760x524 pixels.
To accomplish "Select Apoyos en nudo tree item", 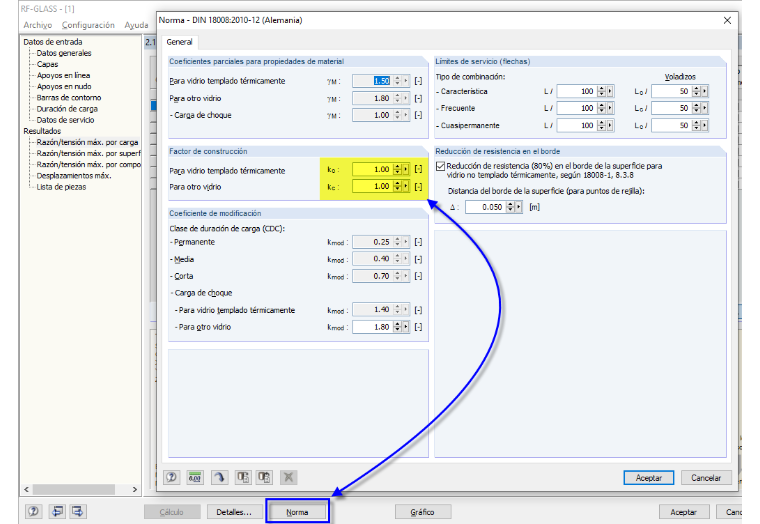I will pyautogui.click(x=64, y=87).
